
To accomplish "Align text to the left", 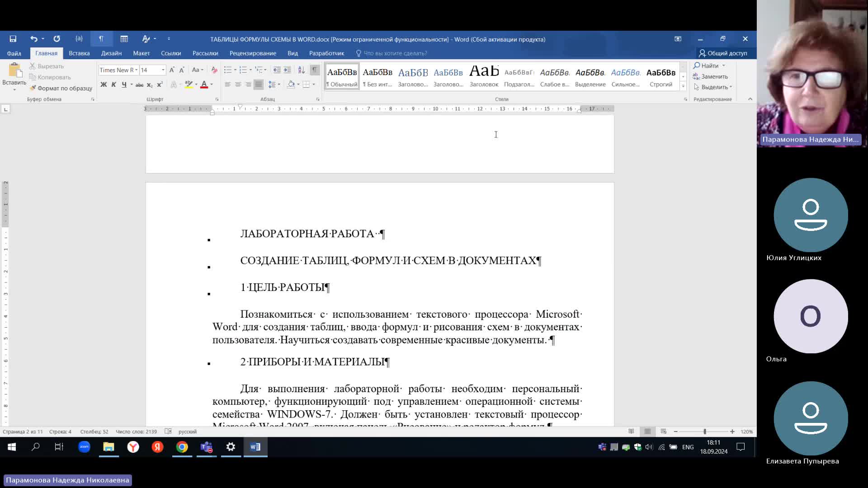I will 228,84.
